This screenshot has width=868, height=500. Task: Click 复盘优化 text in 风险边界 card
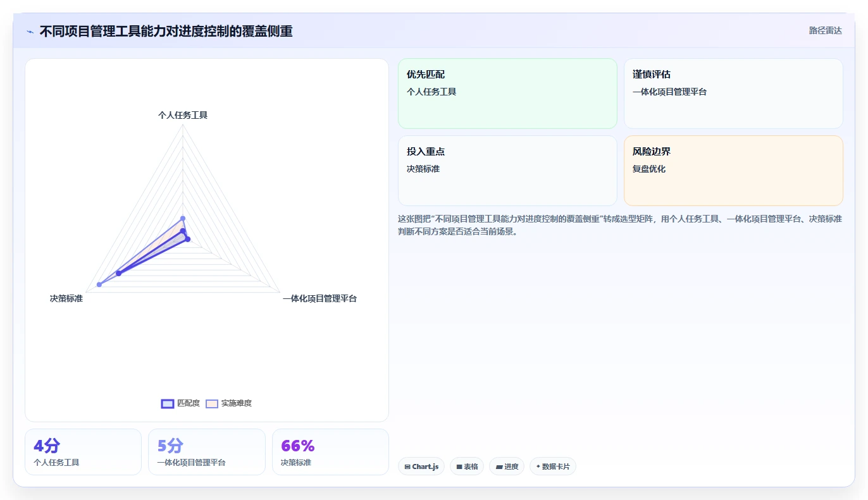pyautogui.click(x=649, y=169)
